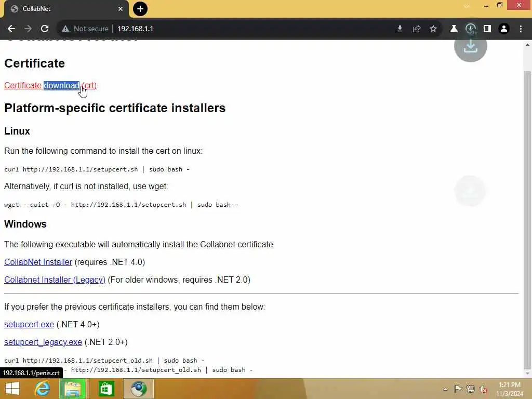The height and width of the screenshot is (399, 532).
Task: Reload the page with the refresh icon
Action: (45, 29)
